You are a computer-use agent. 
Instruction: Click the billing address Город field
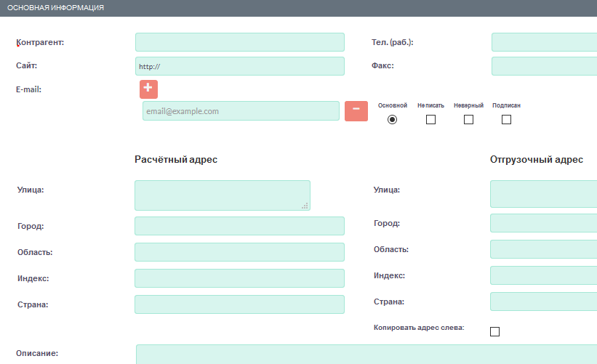[239, 226]
